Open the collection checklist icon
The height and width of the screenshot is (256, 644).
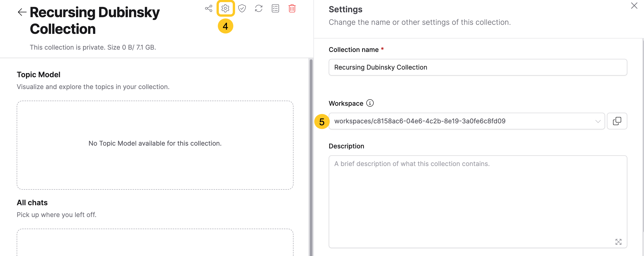pyautogui.click(x=275, y=8)
